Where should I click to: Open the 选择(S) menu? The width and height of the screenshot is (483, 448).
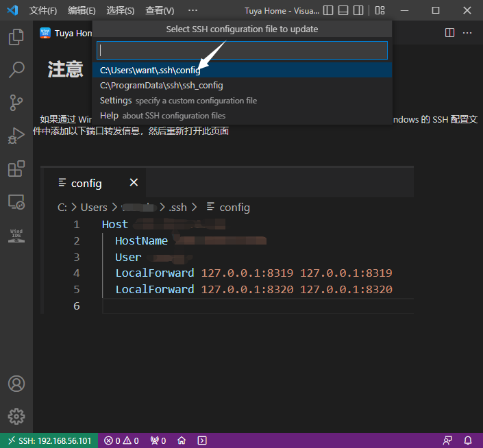coord(121,11)
